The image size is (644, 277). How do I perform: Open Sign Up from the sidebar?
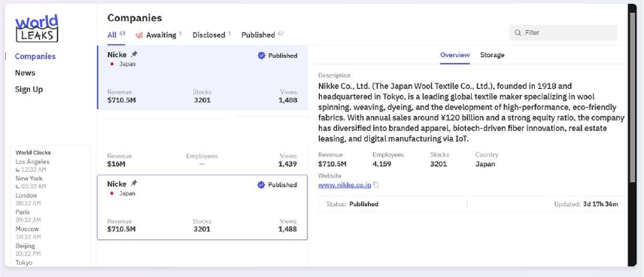click(29, 89)
